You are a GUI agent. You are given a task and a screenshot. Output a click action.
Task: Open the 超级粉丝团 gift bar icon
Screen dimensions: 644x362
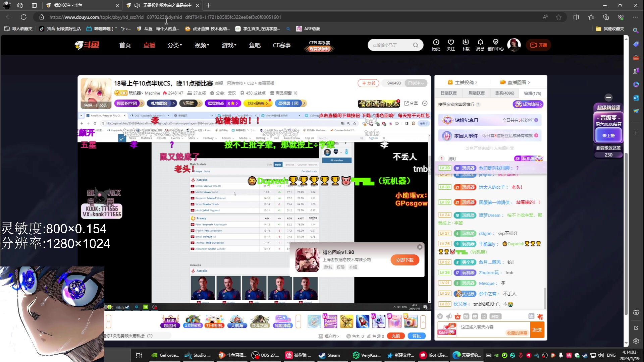pyautogui.click(x=170, y=321)
